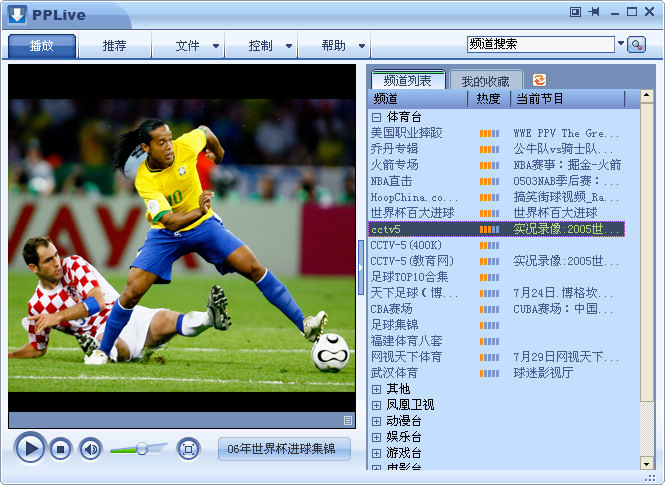Expand the 帮助 dropdown arrow
The width and height of the screenshot is (665, 485).
(x=362, y=46)
